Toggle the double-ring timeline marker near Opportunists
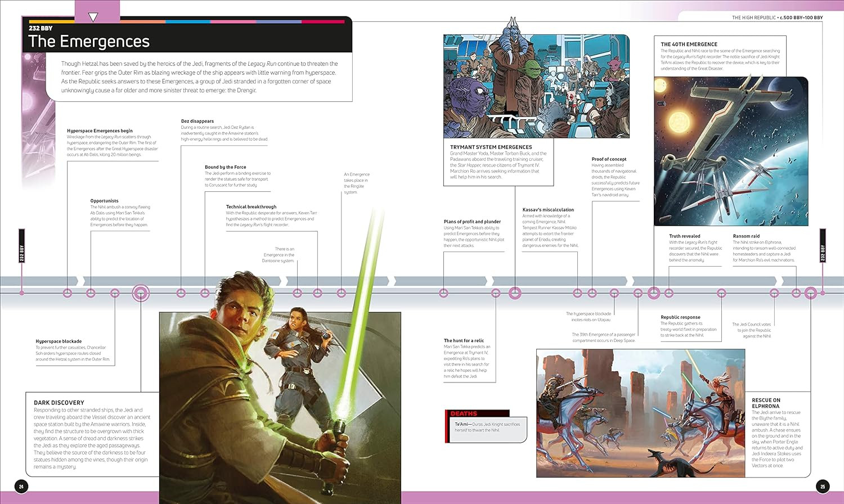This screenshot has width=844, height=504. point(140,292)
